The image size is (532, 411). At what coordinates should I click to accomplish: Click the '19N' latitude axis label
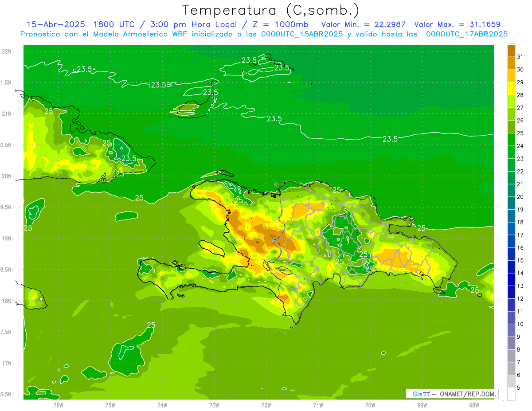(7, 239)
